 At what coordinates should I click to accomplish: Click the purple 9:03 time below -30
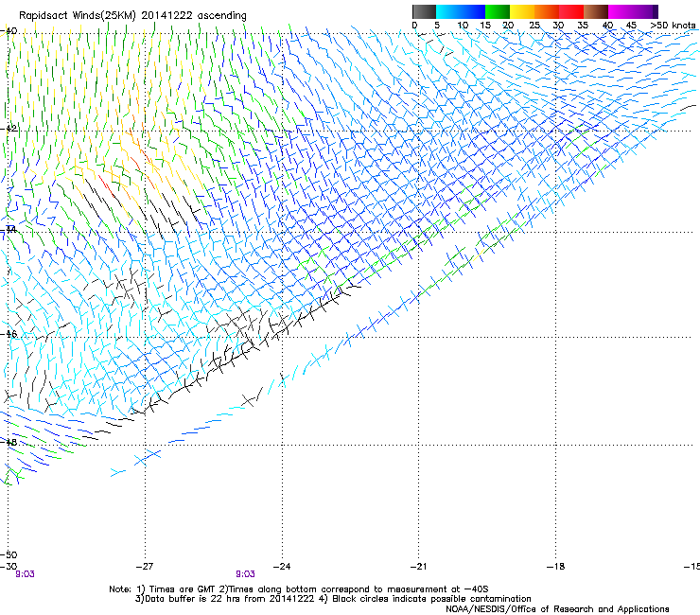click(x=25, y=574)
